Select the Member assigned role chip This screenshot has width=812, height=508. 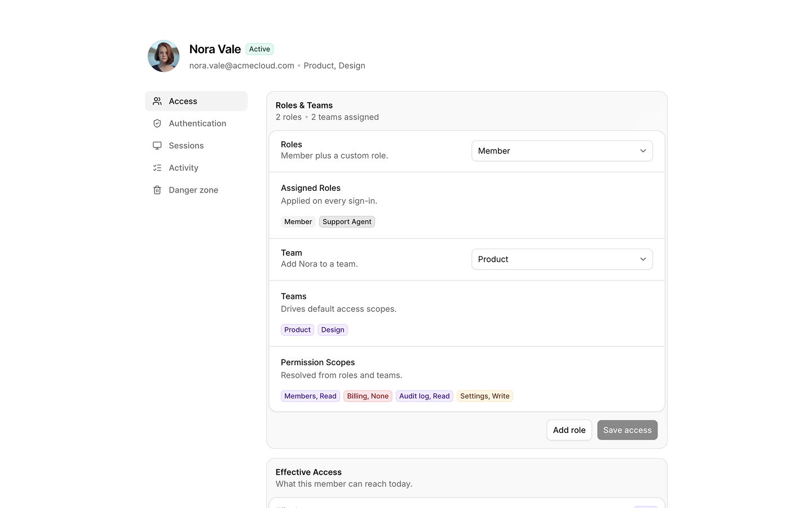point(298,222)
